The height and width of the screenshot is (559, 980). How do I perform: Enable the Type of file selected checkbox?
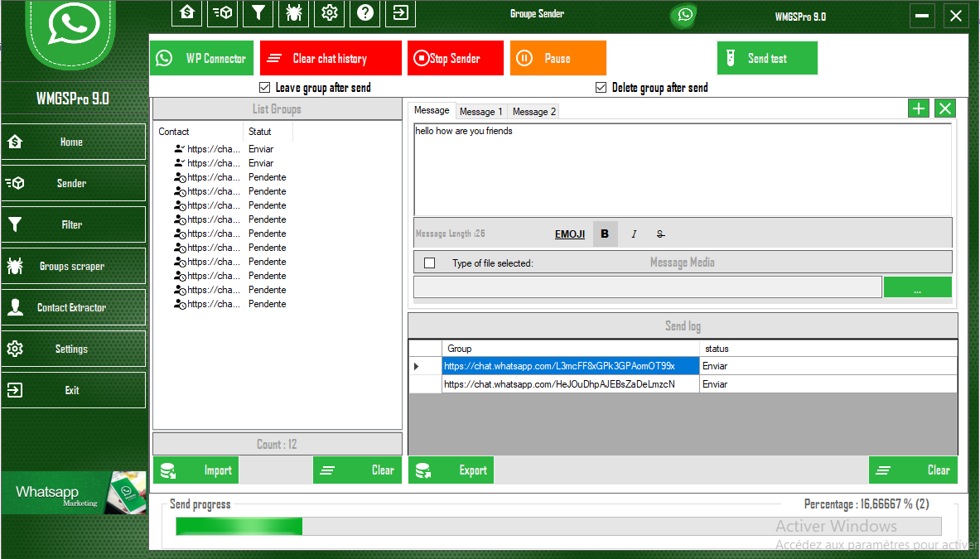click(x=429, y=263)
